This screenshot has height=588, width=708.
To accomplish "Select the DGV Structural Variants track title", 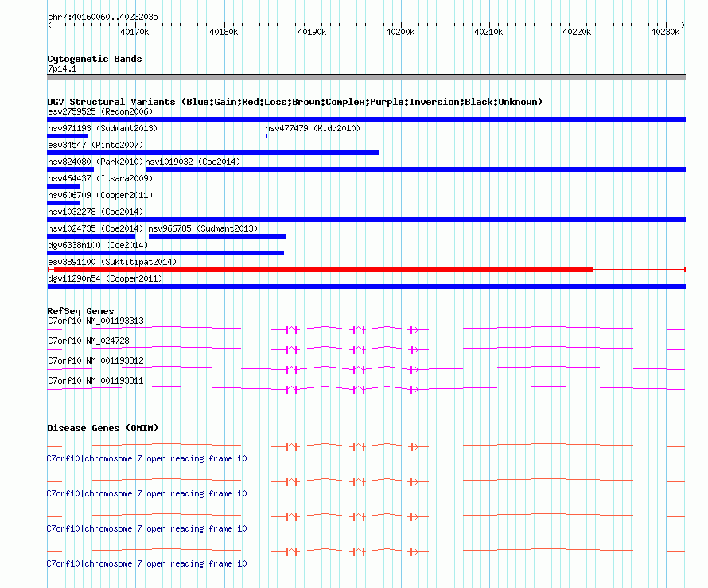I will pyautogui.click(x=295, y=102).
